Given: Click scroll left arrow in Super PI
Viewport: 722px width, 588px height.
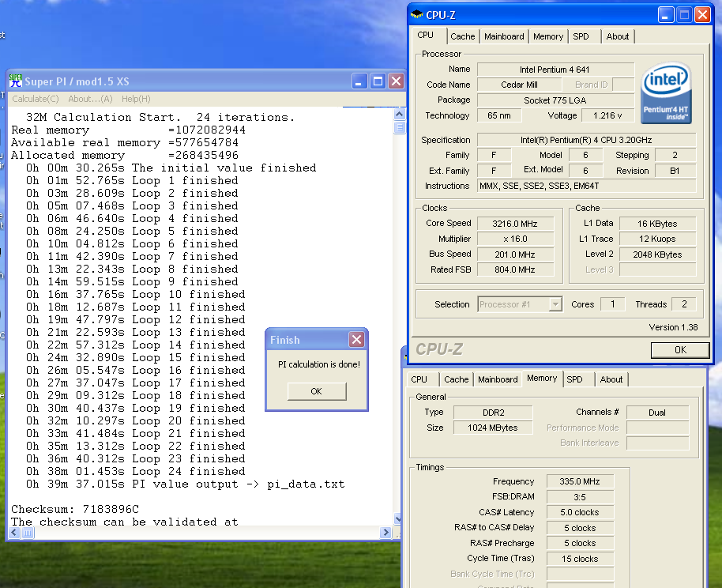Looking at the screenshot, I should coord(15,533).
